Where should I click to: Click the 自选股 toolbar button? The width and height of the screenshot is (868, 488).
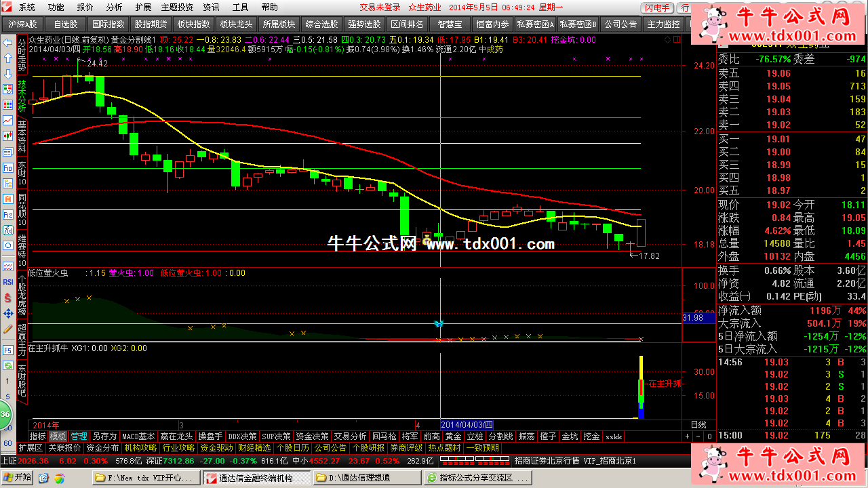click(x=66, y=24)
